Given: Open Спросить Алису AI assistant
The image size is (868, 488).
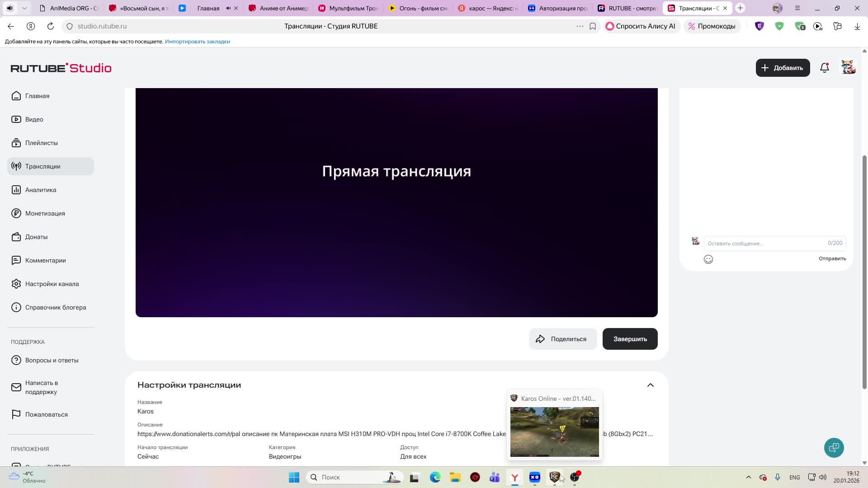Looking at the screenshot, I should (x=642, y=26).
